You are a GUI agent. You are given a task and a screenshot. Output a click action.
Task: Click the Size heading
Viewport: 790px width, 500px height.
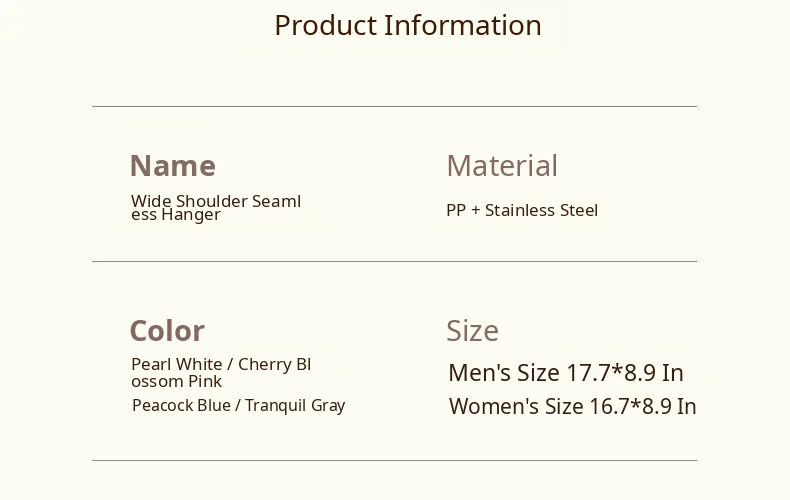[472, 331]
